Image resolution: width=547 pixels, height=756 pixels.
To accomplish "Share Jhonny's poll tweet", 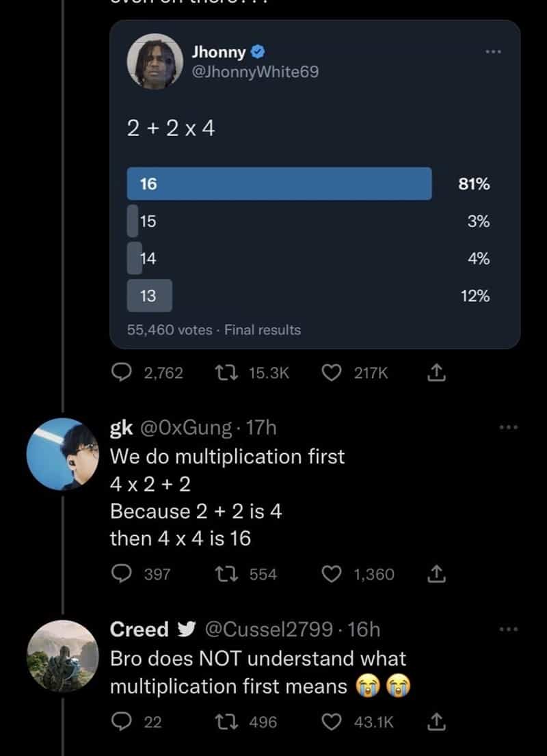I will pyautogui.click(x=436, y=373).
